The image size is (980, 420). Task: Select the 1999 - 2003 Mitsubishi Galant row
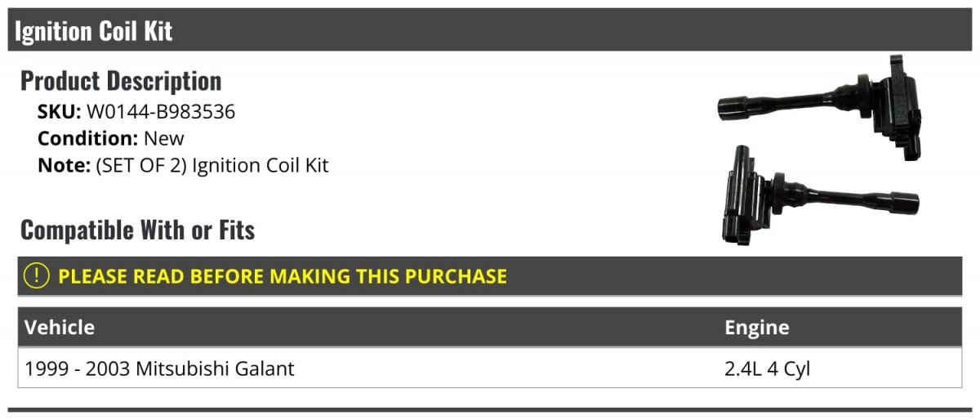[490, 369]
